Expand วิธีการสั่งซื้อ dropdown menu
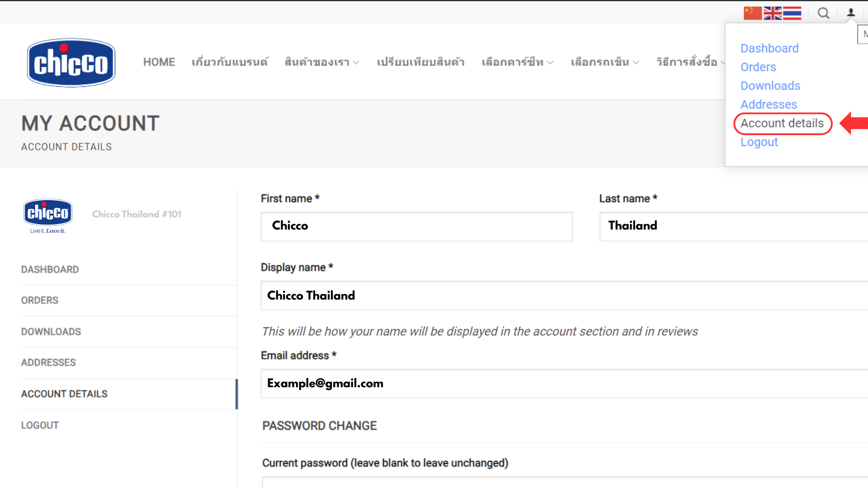The image size is (868, 488). point(690,62)
